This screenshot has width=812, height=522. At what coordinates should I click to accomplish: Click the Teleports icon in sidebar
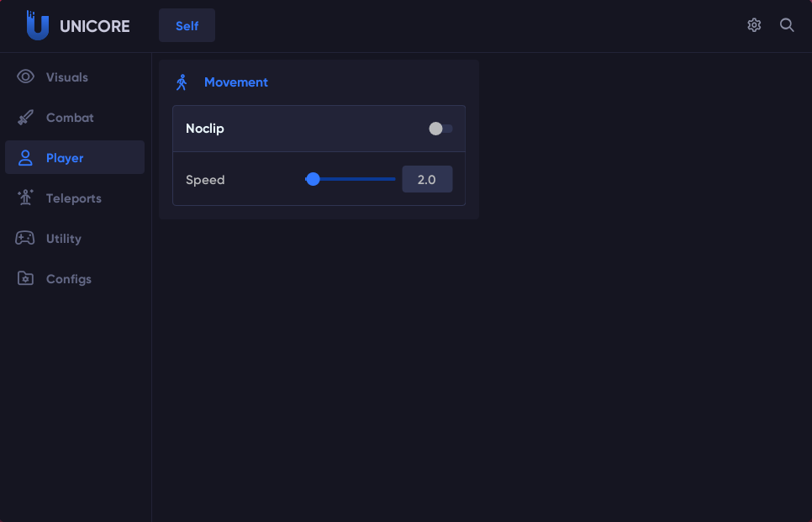pyautogui.click(x=25, y=198)
